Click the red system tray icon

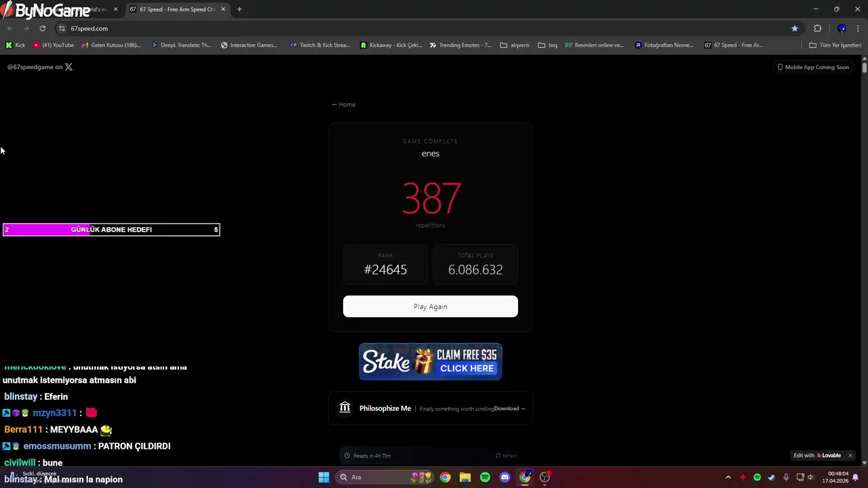pyautogui.click(x=743, y=477)
